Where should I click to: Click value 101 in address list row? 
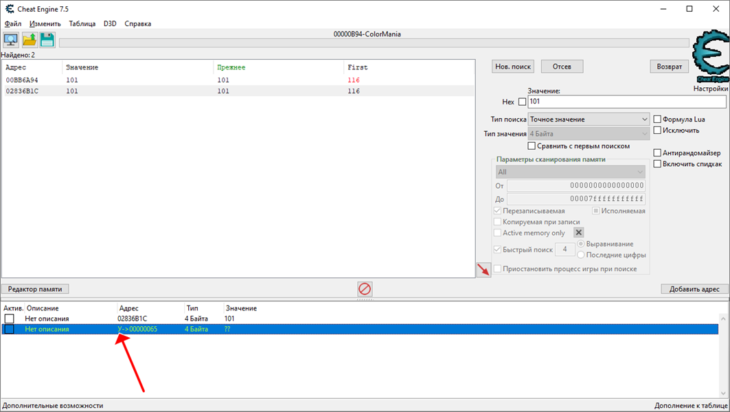pos(230,318)
